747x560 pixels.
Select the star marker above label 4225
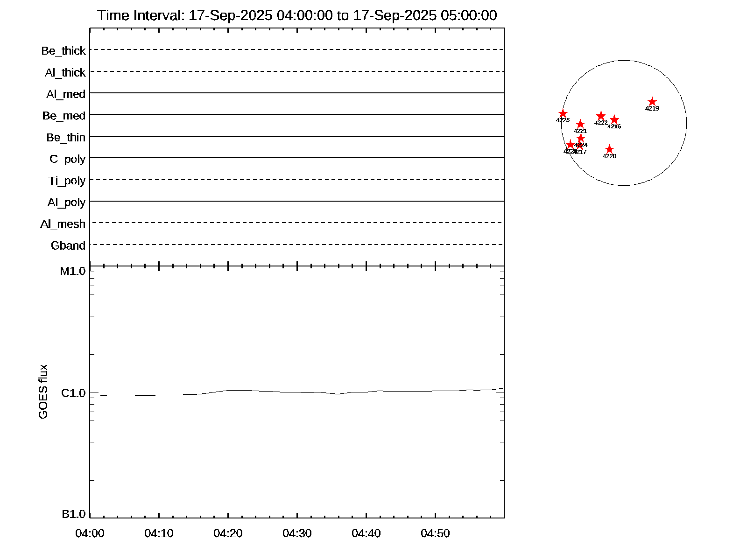pos(563,114)
